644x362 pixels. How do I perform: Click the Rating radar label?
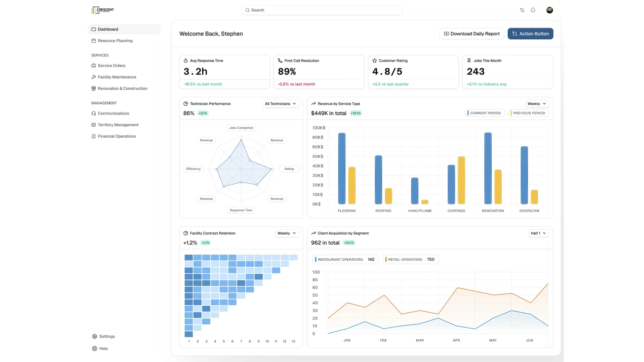point(289,169)
